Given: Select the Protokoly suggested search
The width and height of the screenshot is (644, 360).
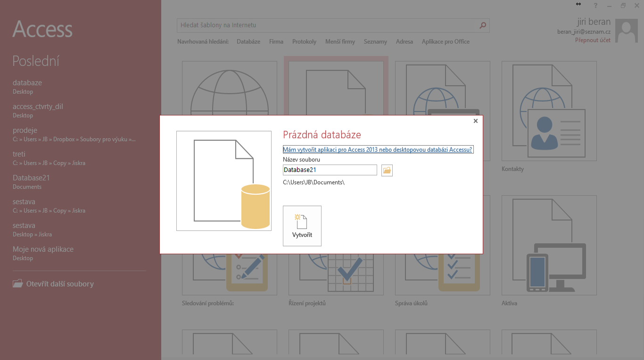Looking at the screenshot, I should tap(304, 41).
